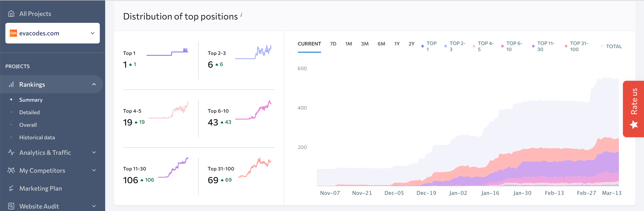Click the Top 6-10 sparkline chart
Screen dimensions: 644x211
[253, 110]
